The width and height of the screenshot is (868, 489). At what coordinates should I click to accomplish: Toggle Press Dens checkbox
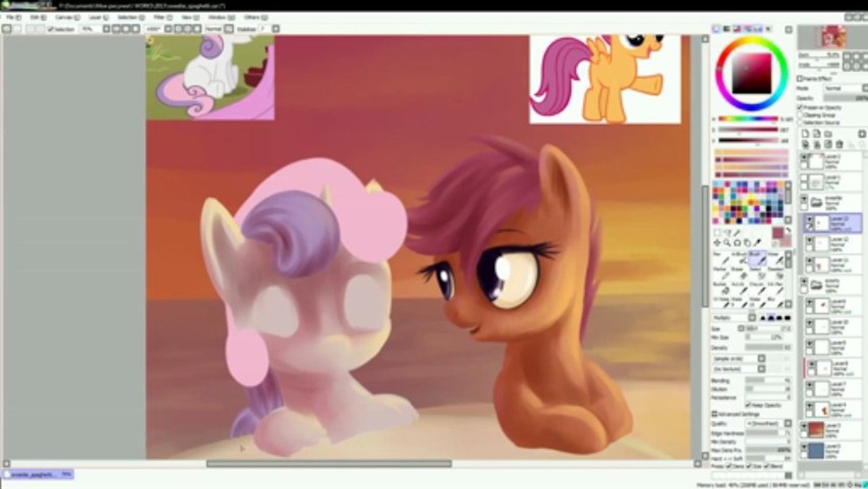(728, 466)
